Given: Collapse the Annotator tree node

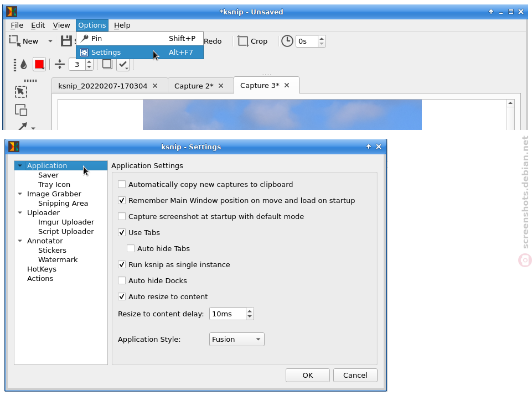Looking at the screenshot, I should pos(20,241).
